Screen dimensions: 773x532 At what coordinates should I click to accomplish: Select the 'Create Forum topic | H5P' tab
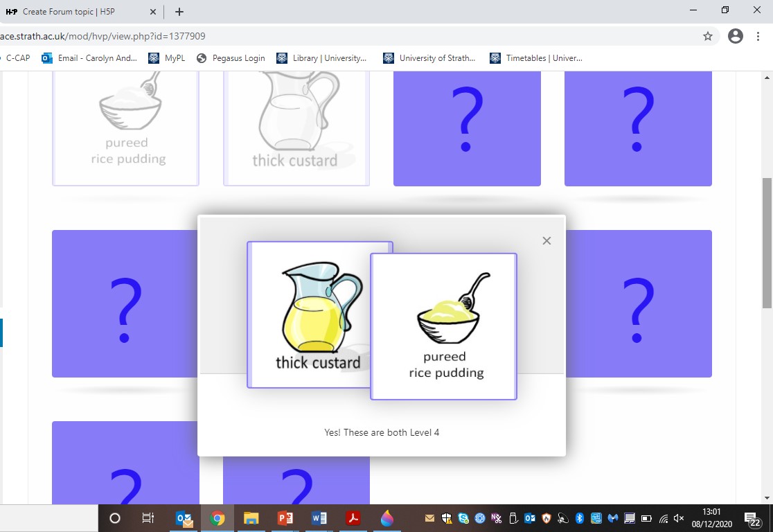(x=80, y=12)
